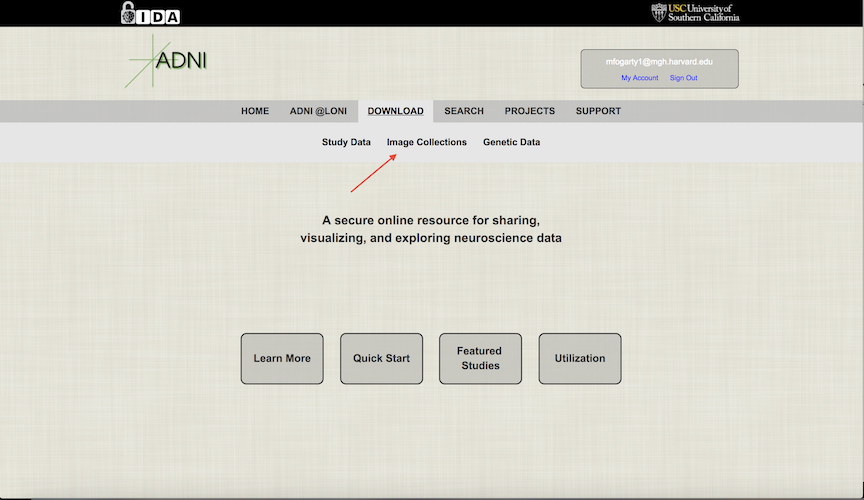Choose Study Data from the submenu
This screenshot has height=500, width=864.
tap(346, 142)
